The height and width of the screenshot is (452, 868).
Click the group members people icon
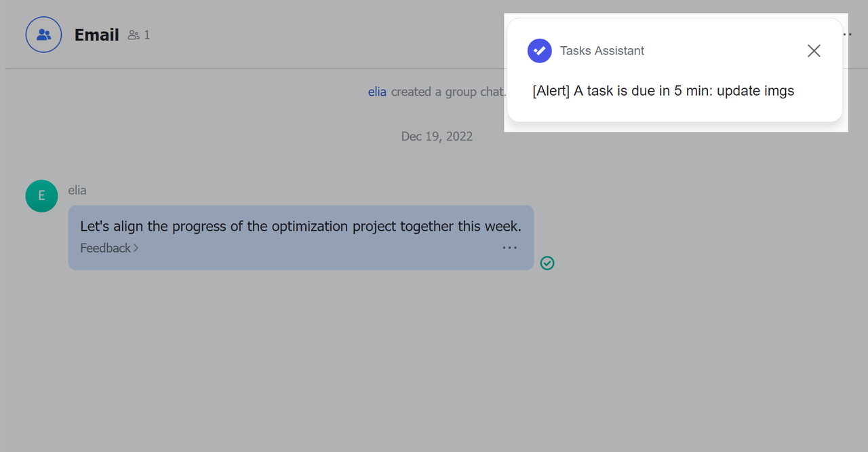click(134, 35)
